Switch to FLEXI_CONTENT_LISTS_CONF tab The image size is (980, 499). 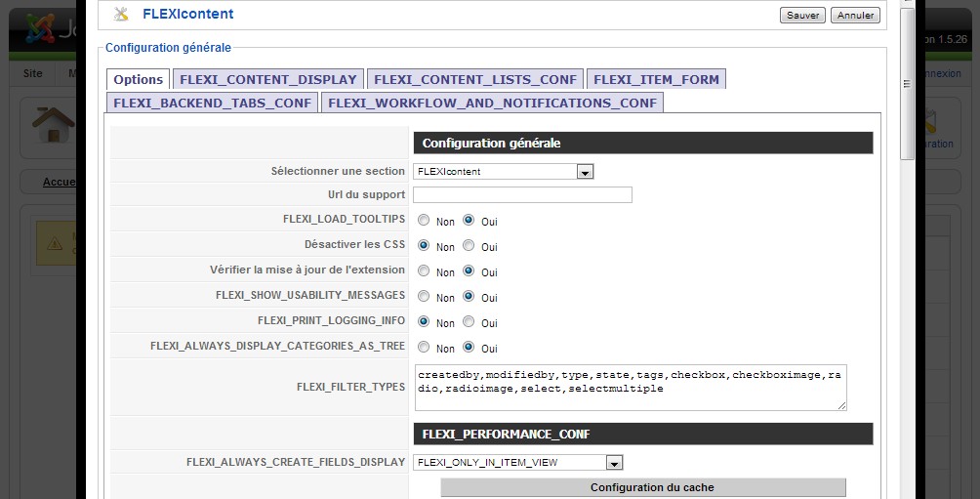[475, 79]
